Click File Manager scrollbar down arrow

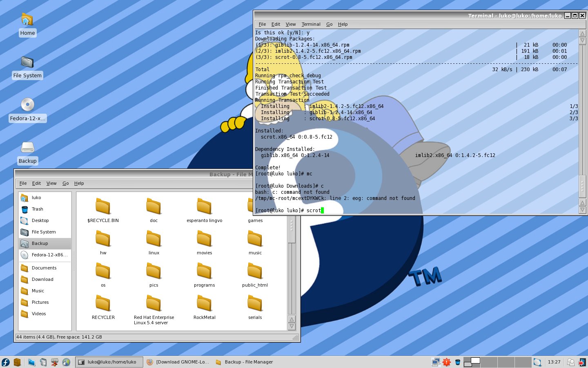(292, 327)
